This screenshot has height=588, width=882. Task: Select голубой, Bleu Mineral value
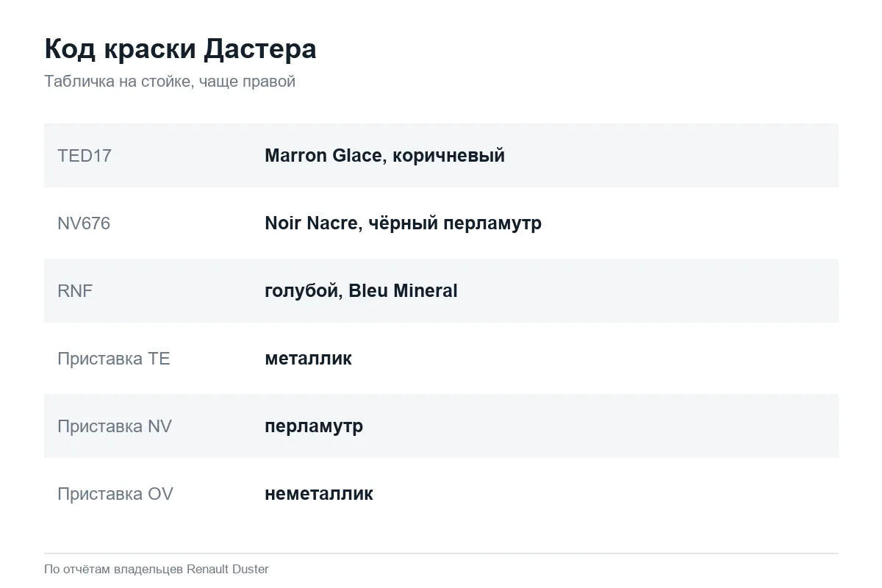click(361, 291)
